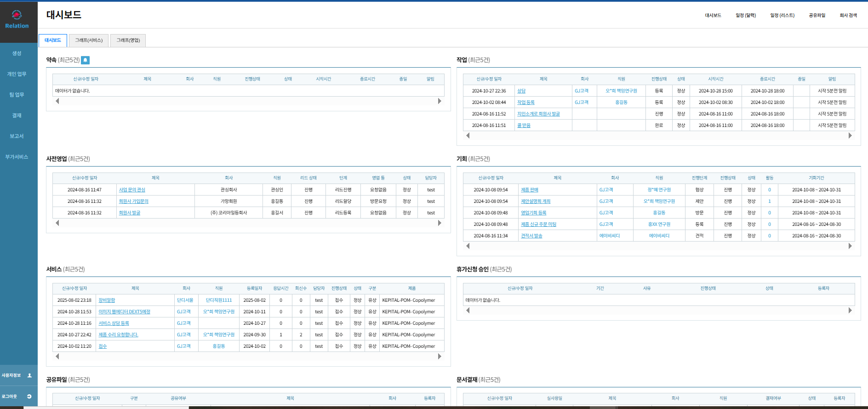Open 일정 (달력) in top navigation

746,16
